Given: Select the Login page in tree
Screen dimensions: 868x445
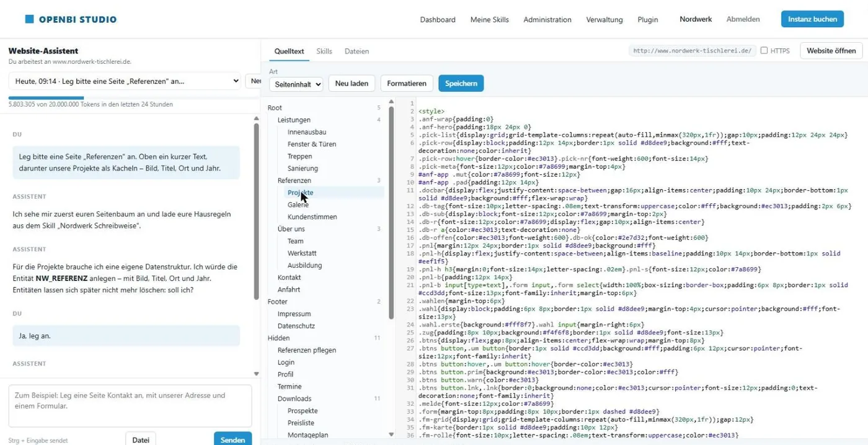Looking at the screenshot, I should pos(286,362).
